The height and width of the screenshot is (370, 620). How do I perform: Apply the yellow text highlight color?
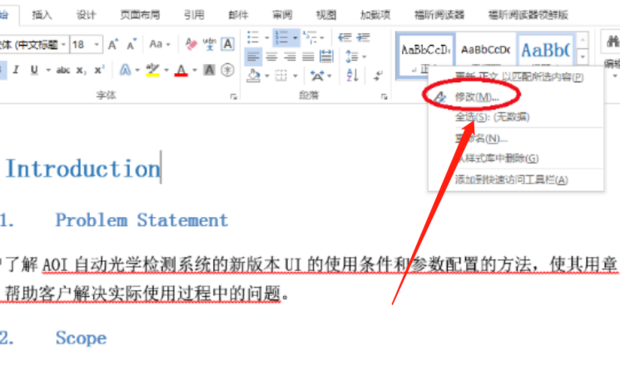point(153,70)
